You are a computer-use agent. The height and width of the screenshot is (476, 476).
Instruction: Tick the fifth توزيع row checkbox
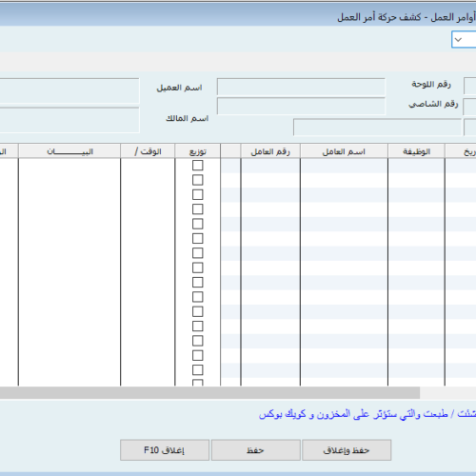click(198, 224)
